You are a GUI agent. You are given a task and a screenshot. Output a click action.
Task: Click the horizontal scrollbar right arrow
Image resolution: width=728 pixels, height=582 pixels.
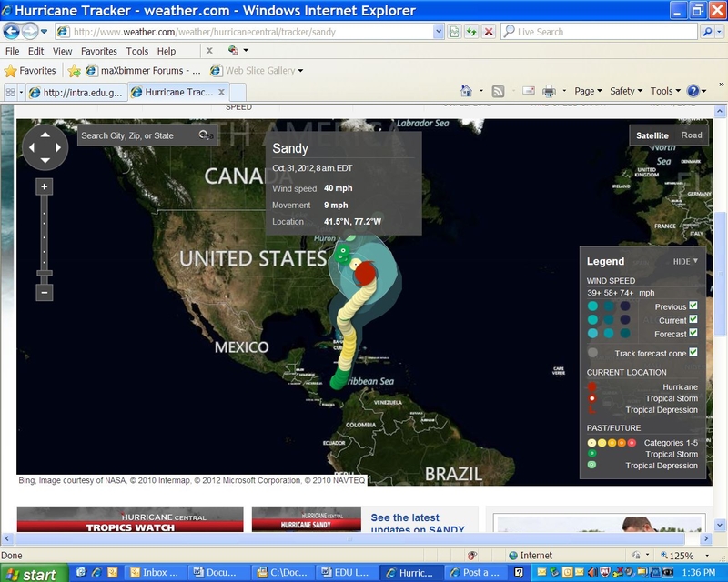pyautogui.click(x=706, y=539)
